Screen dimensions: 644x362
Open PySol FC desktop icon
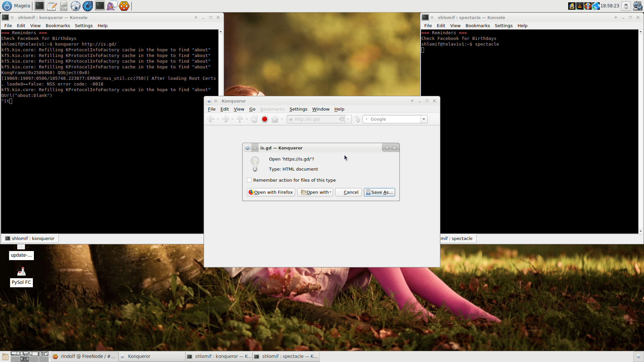[x=21, y=277]
